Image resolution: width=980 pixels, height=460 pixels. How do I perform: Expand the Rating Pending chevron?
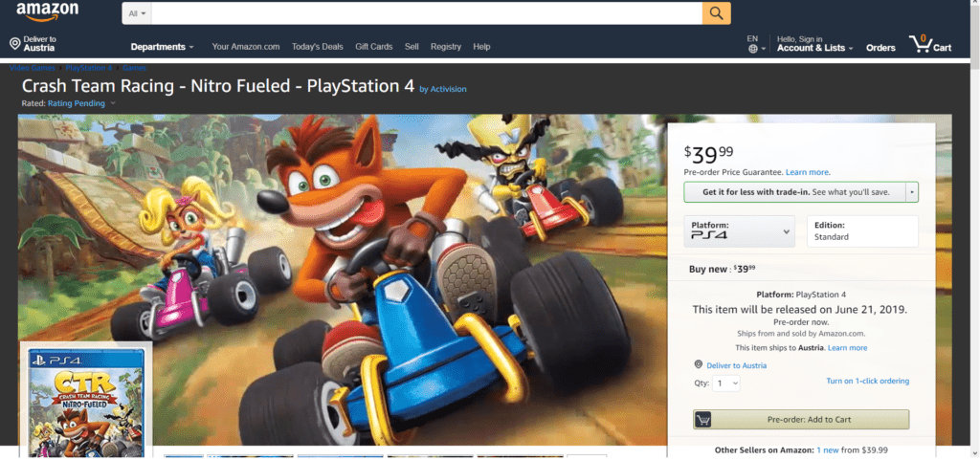tap(113, 103)
